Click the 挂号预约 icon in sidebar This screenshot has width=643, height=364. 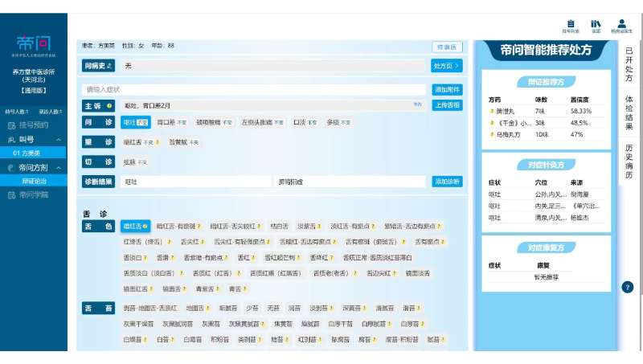click(11, 125)
